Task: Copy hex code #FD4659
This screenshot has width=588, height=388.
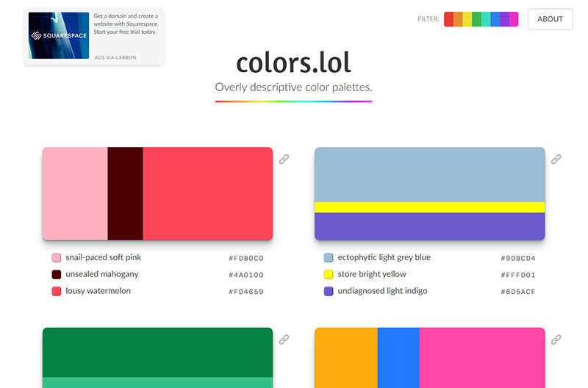Action: click(x=246, y=292)
